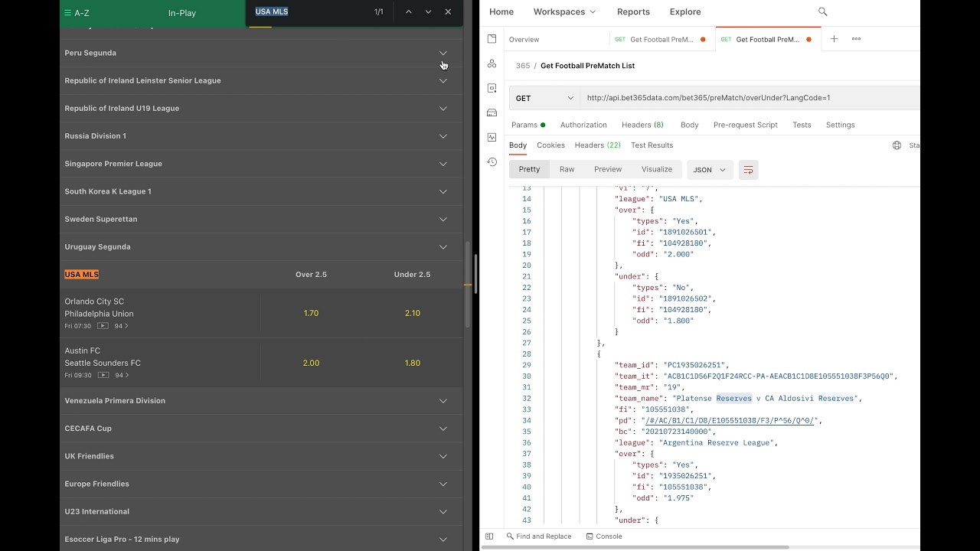Open Postman Reports
980x551 pixels.
633,11
